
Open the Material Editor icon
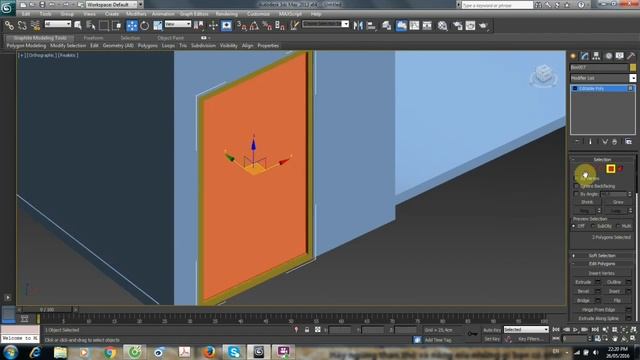pyautogui.click(x=442, y=26)
